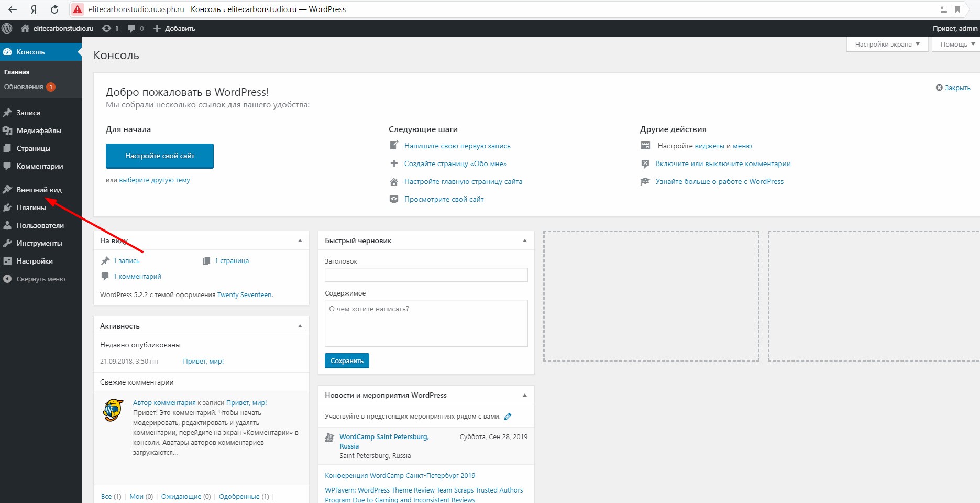Open Плагины menu in sidebar
This screenshot has width=980, height=503.
(31, 207)
